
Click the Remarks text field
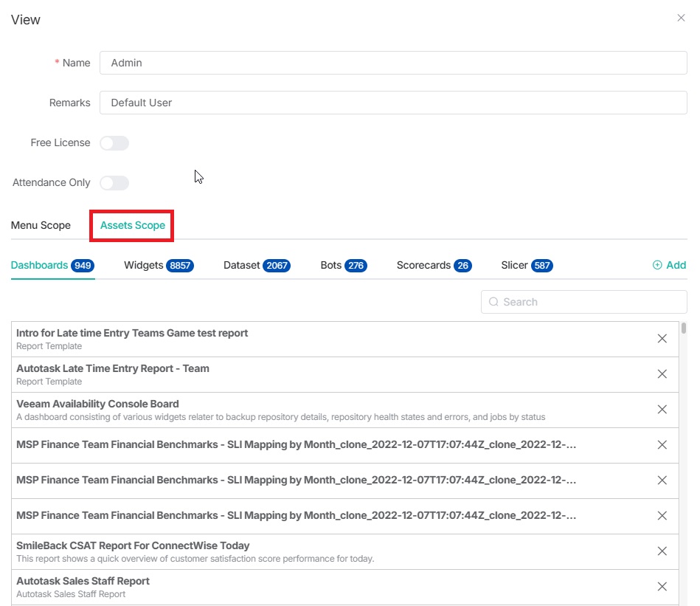pyautogui.click(x=393, y=103)
